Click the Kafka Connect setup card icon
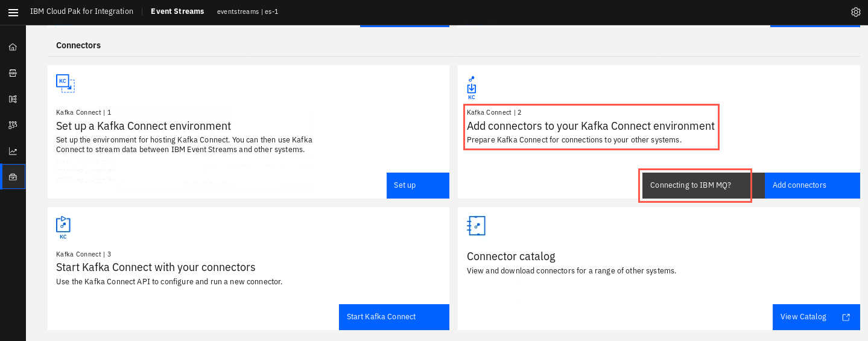The image size is (868, 341). (65, 83)
